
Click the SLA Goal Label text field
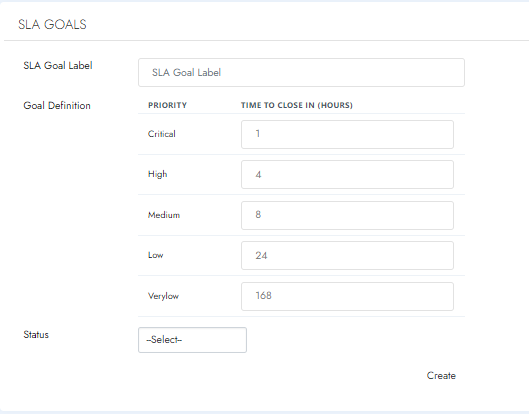[x=301, y=73]
